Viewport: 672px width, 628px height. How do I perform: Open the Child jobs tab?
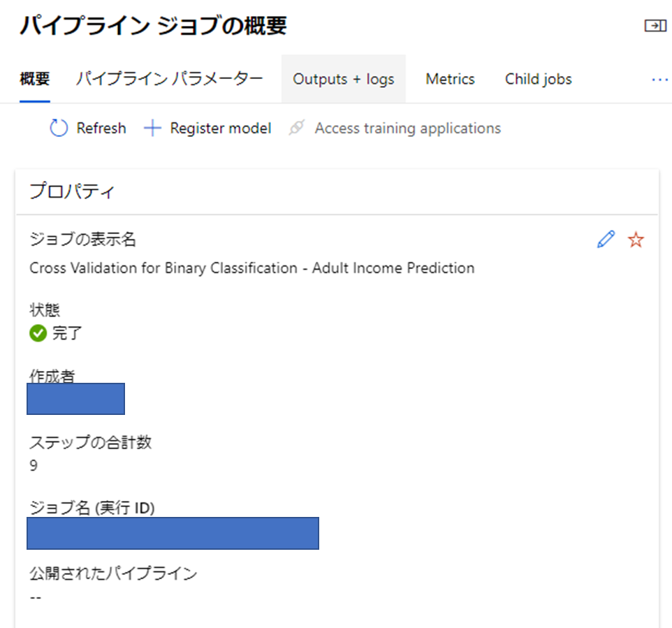coord(538,80)
